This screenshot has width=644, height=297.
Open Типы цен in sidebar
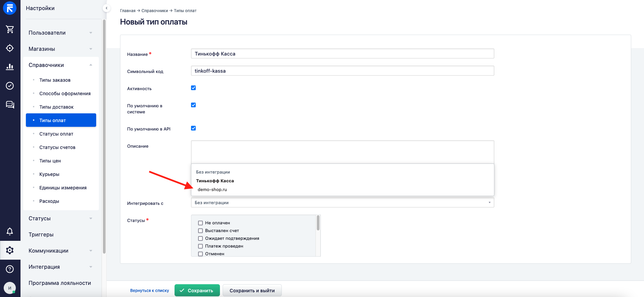[50, 161]
